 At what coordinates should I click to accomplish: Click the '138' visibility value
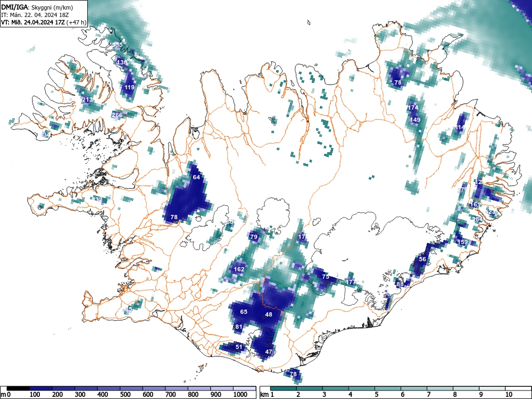[x=122, y=62]
